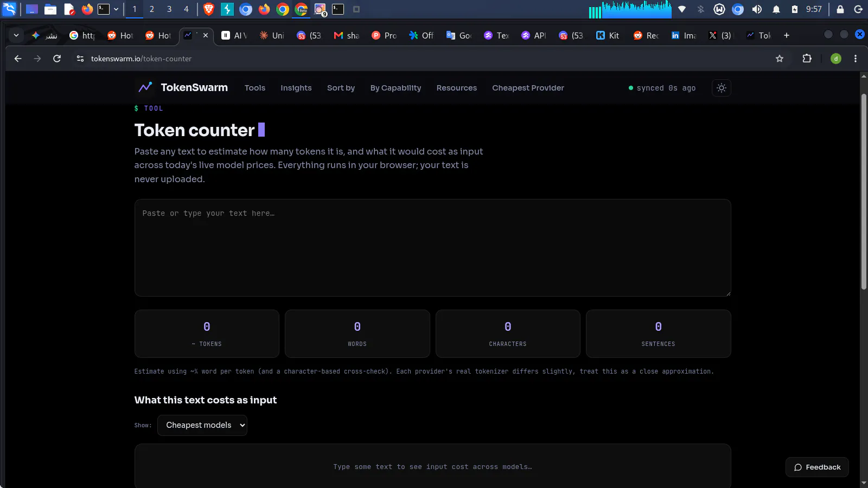Expand the Cheapest models dropdown

[x=202, y=425]
